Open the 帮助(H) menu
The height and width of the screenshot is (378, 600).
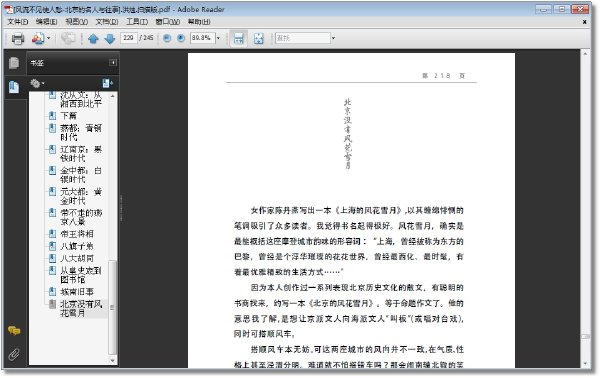pos(199,22)
